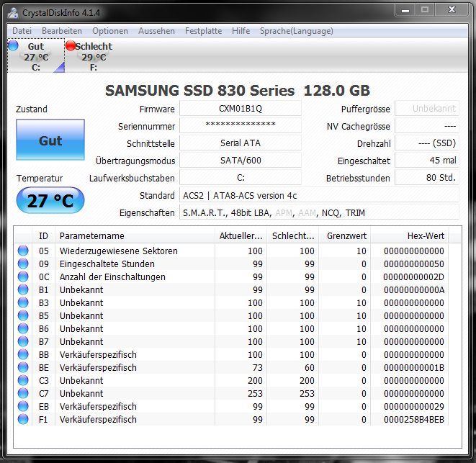Click the blue status dot on row B3
This screenshot has height=463, width=476.
(x=23, y=302)
